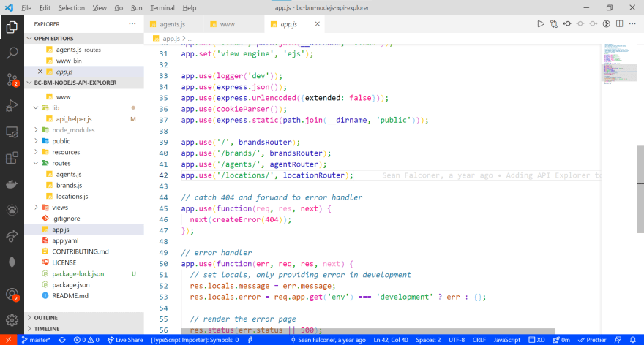Open notifications bell in status bar
Image resolution: width=644 pixels, height=345 pixels.
click(x=633, y=340)
